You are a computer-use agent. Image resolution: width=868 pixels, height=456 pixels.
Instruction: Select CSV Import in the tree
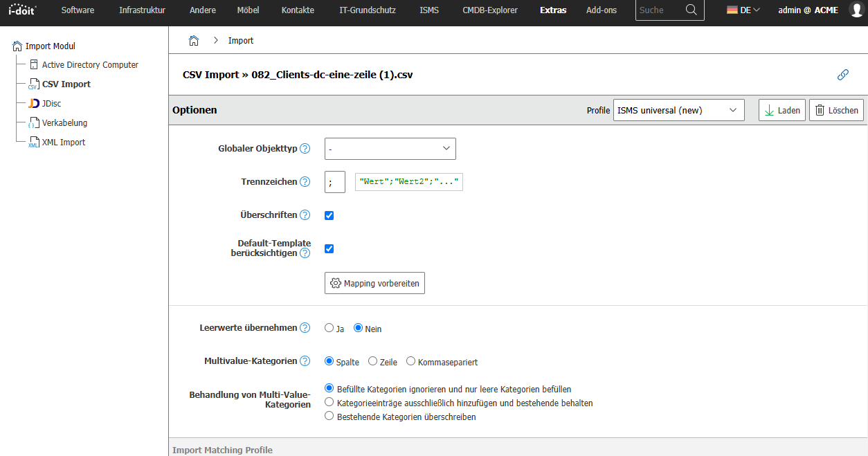tap(66, 84)
